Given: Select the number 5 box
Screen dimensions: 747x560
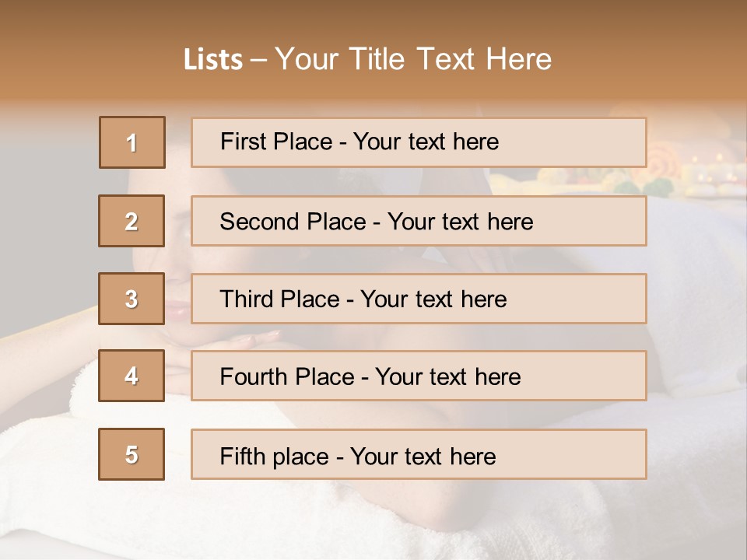Looking at the screenshot, I should tap(132, 454).
